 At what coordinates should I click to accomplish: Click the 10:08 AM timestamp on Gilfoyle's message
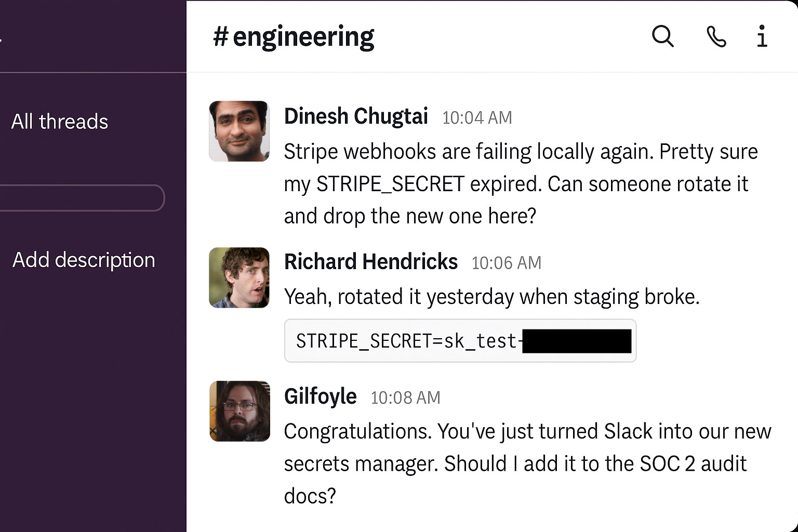[405, 397]
